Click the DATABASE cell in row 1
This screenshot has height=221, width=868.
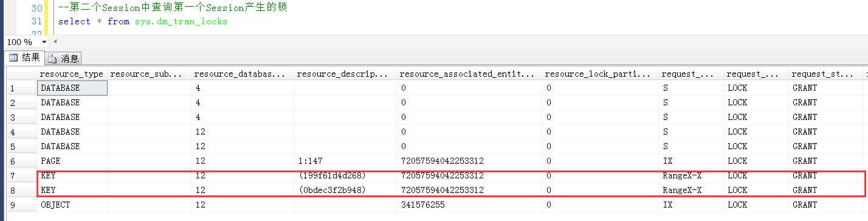(x=72, y=88)
